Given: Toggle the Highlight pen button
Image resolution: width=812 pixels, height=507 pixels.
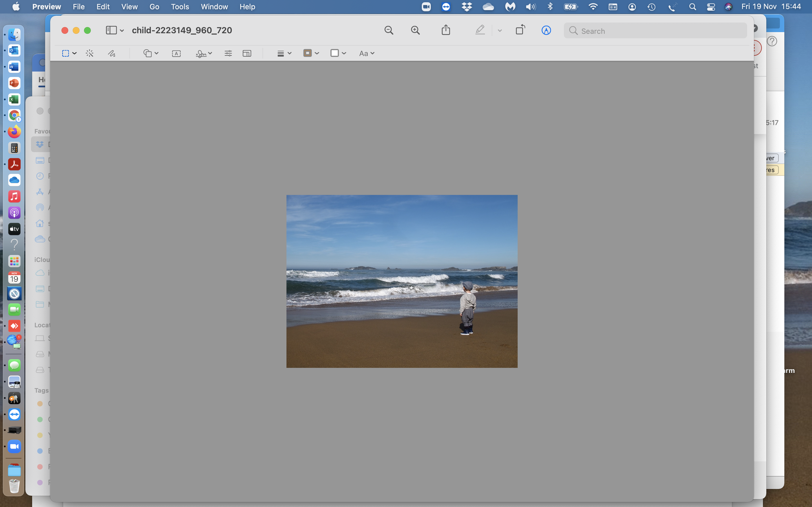Looking at the screenshot, I should pyautogui.click(x=480, y=30).
